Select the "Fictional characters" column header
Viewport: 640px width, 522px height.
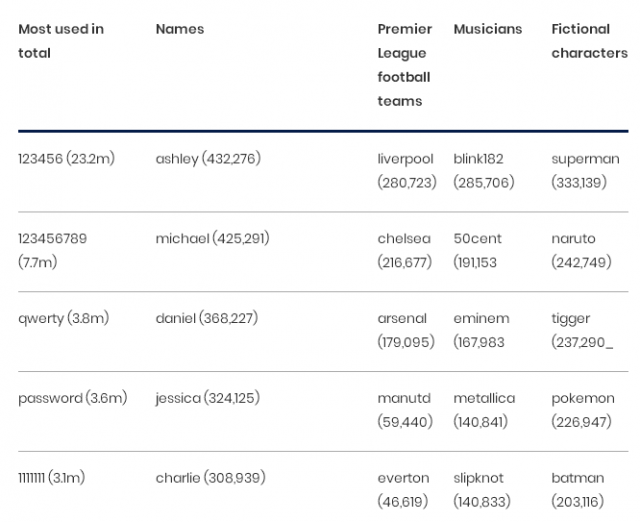pos(589,41)
